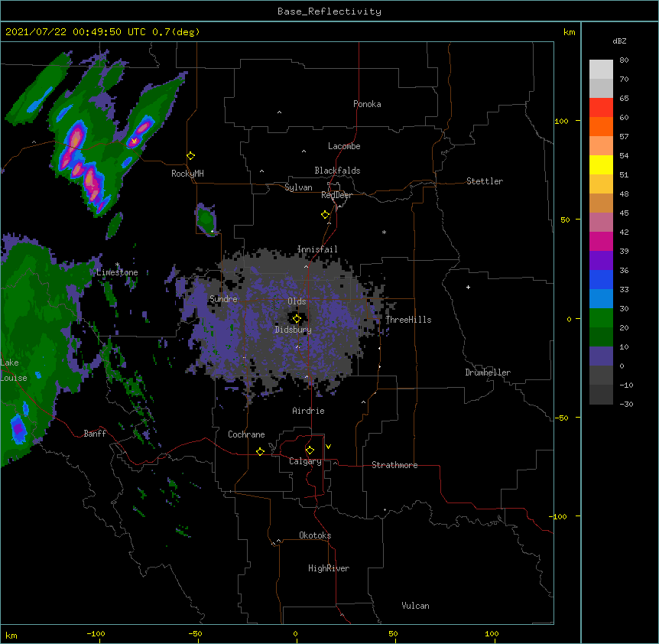Pick the magenta 39-42 dBZ legend color
Image resolution: width=659 pixels, height=644 pixels.
tap(601, 242)
